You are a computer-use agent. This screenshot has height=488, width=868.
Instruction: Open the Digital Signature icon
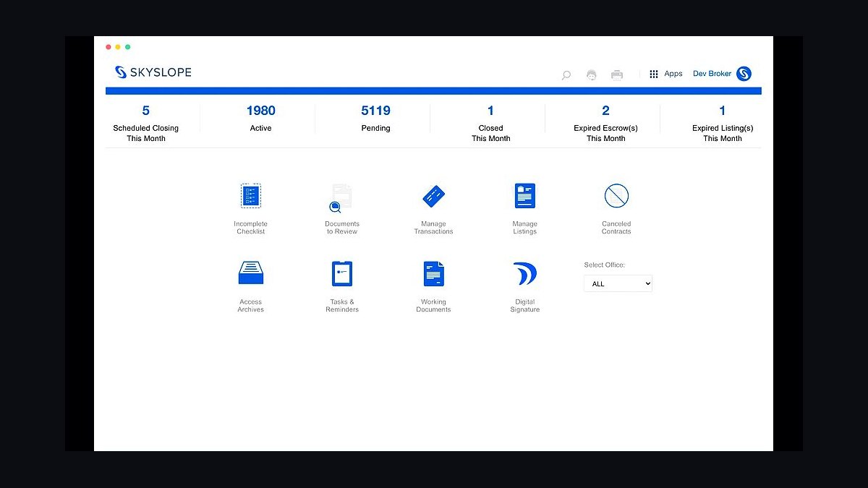pos(524,274)
